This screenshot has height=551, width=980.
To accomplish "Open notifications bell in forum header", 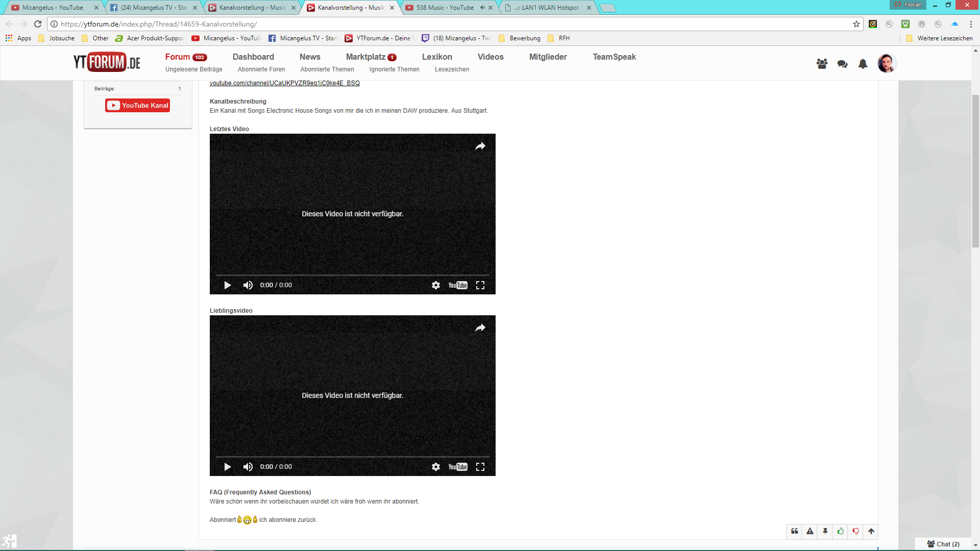I will coord(863,64).
